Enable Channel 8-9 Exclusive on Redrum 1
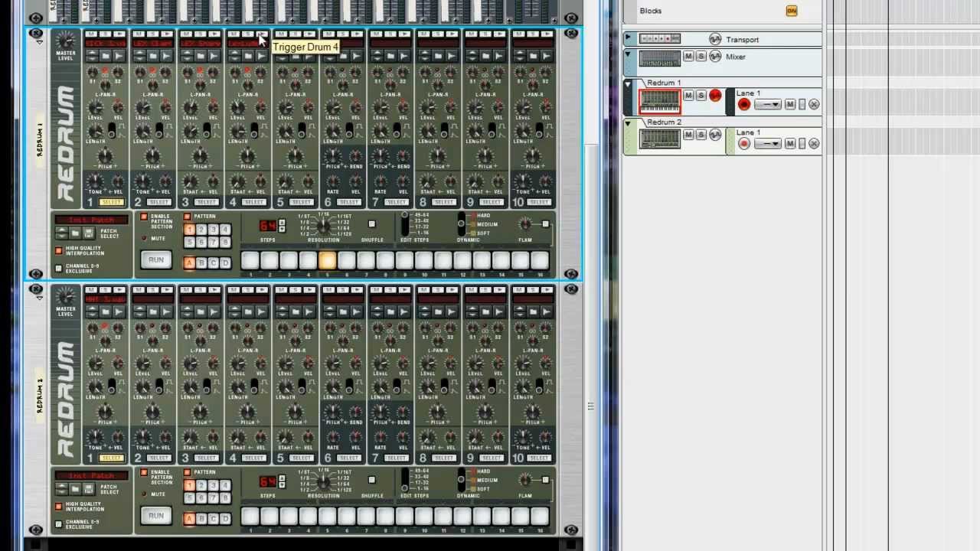Screen dimensions: 980x551 [x=59, y=269]
